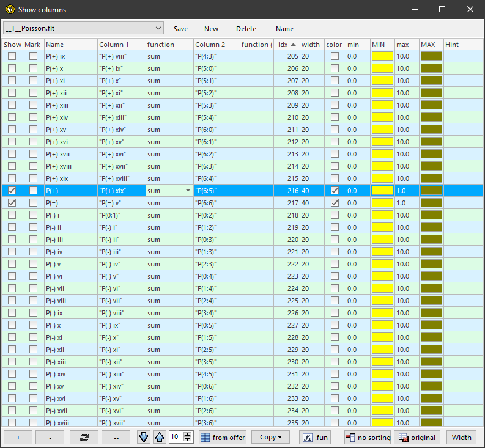Click the move-down arrow icon
This screenshot has height=448, width=485.
(144, 437)
